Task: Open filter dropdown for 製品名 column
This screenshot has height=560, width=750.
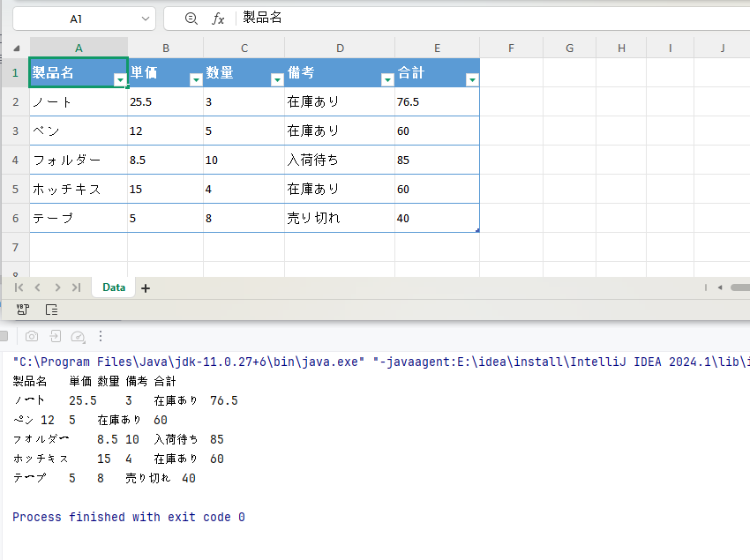Action: 120,80
